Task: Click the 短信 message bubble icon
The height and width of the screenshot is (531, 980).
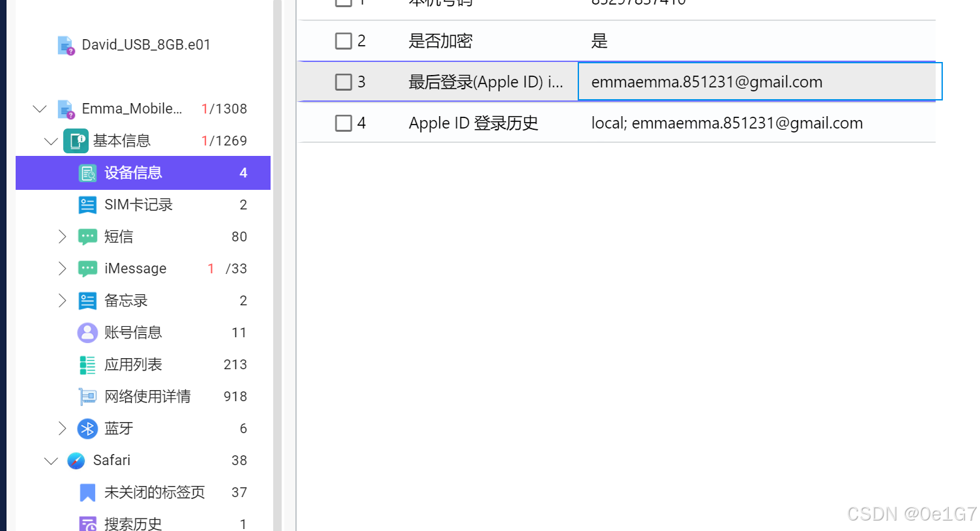Action: 87,237
